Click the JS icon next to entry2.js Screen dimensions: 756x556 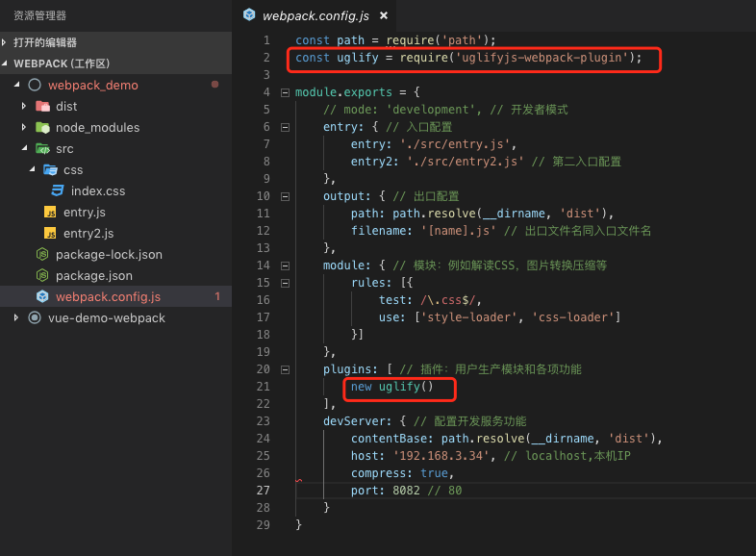[x=50, y=234]
